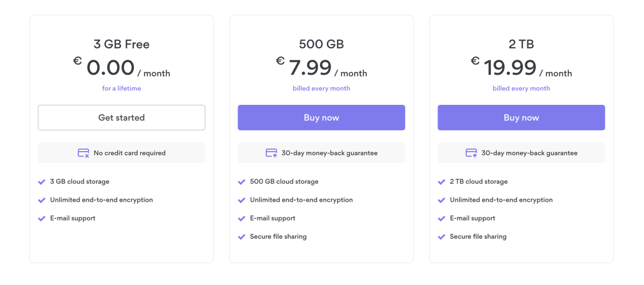Click checkmark beside 2 TB cloud storage
Viewport: 644px width, 285px height.
442,182
